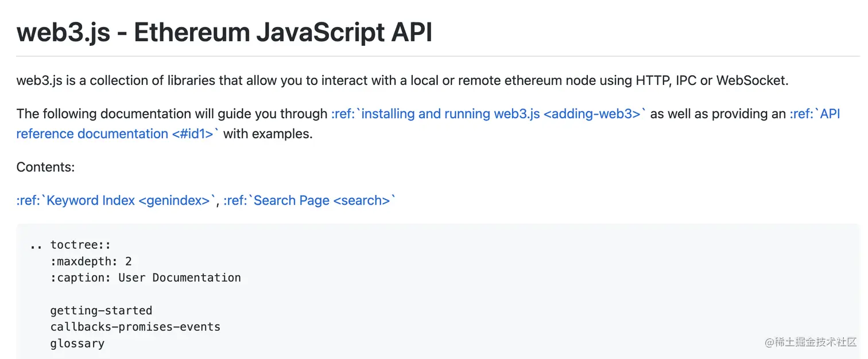This screenshot has height=359, width=868.
Task: Go to the Search Page link
Action: (x=309, y=200)
